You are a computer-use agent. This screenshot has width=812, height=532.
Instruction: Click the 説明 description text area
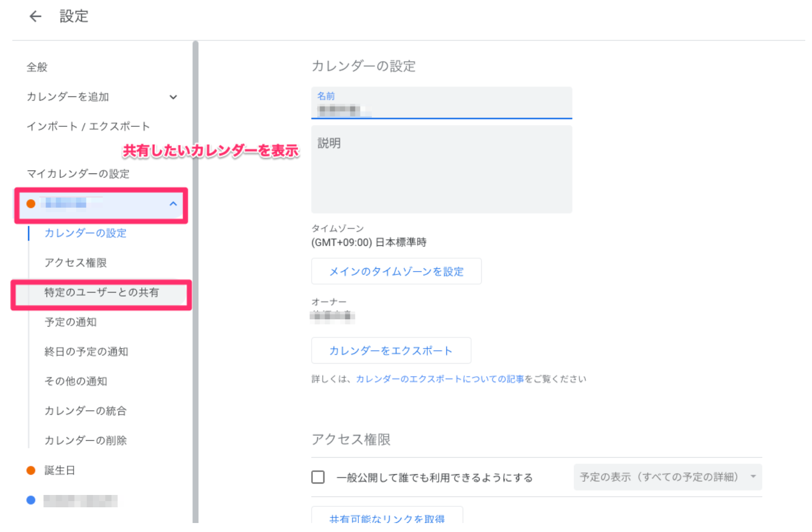click(442, 169)
